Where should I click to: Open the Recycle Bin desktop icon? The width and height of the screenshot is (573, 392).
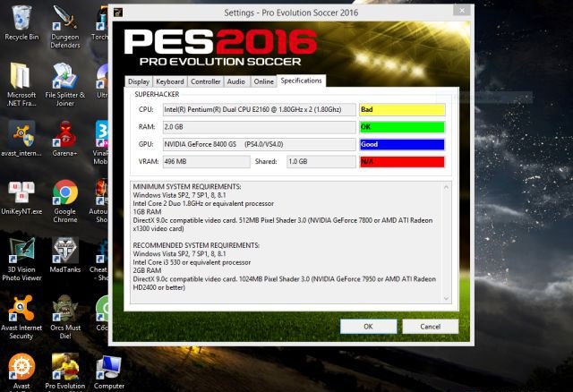(x=21, y=21)
